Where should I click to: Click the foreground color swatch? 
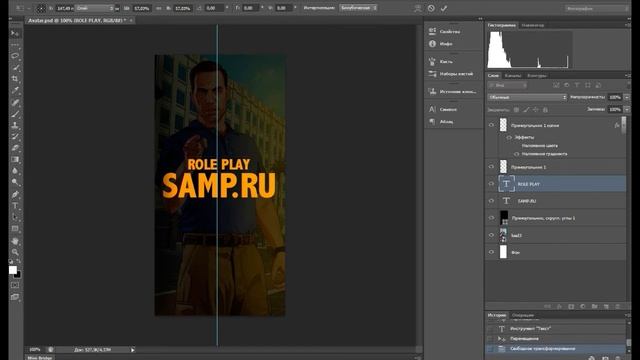13,270
